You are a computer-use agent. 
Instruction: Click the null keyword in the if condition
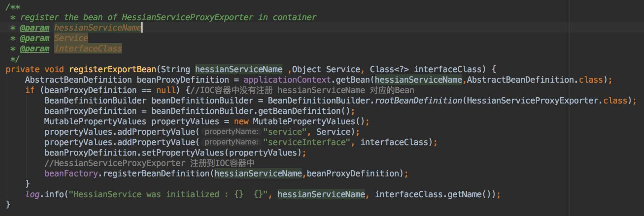166,90
